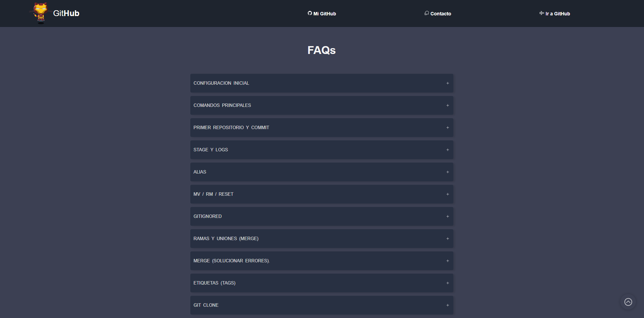Image resolution: width=644 pixels, height=318 pixels.
Task: Open the STAGE Y LOGS question
Action: (x=322, y=150)
